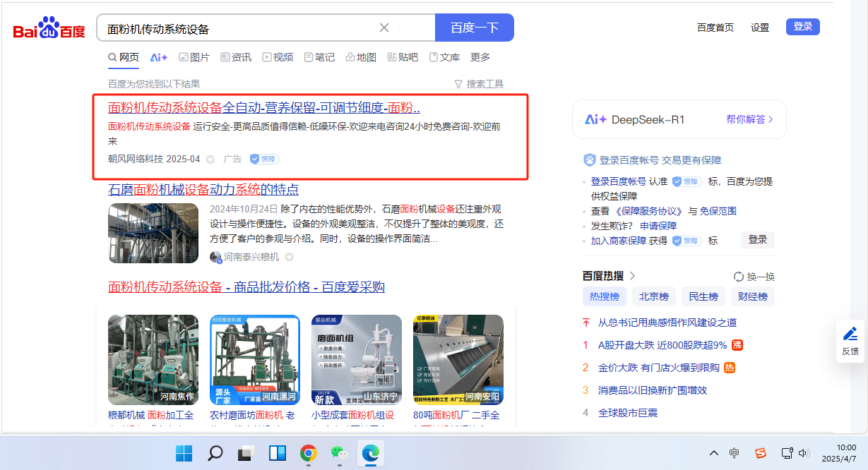868x470 pixels.
Task: Click 朝风网络科技 advertiser name
Action: 136,159
